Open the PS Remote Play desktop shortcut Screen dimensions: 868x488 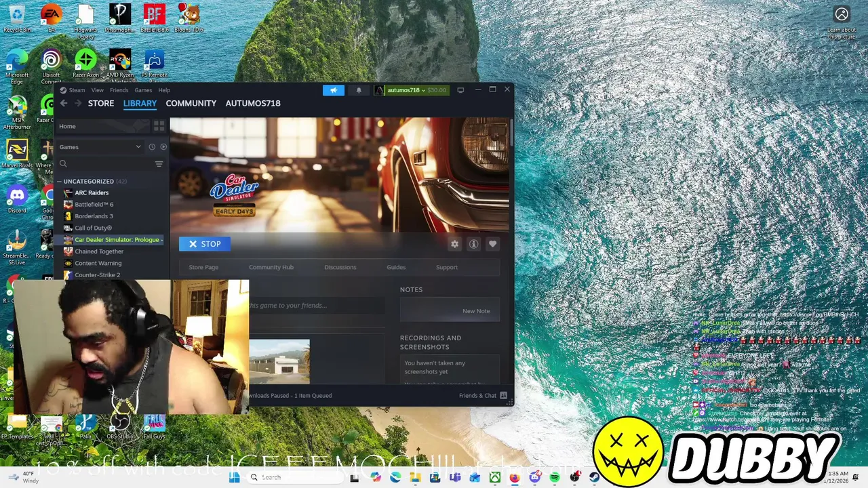point(154,64)
